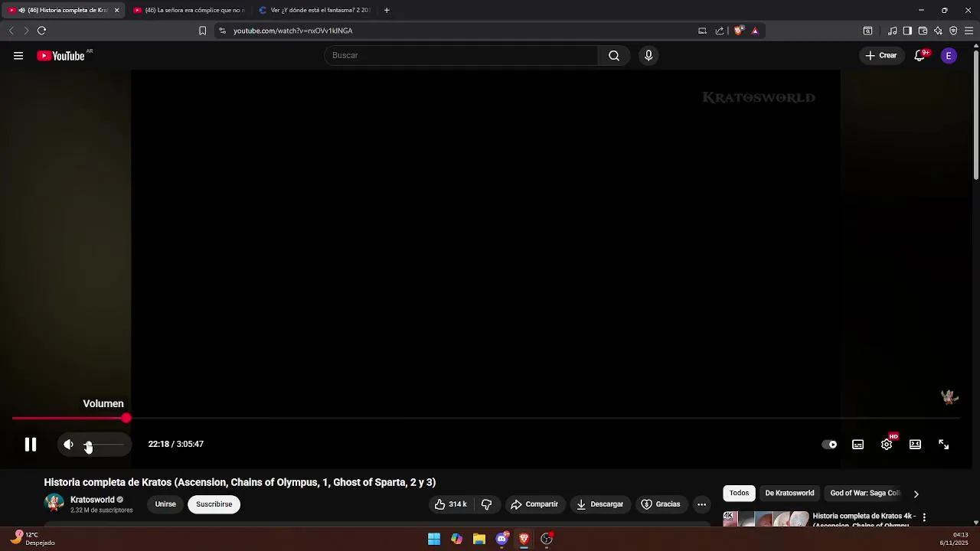980x551 pixels.
Task: Open the Windows Start menu
Action: [x=434, y=539]
